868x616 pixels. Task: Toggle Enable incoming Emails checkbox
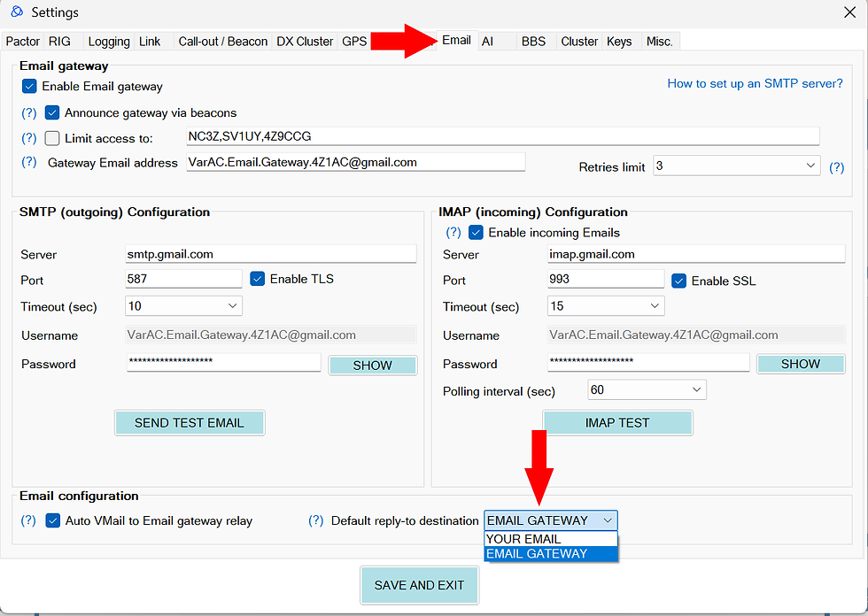[x=476, y=232]
